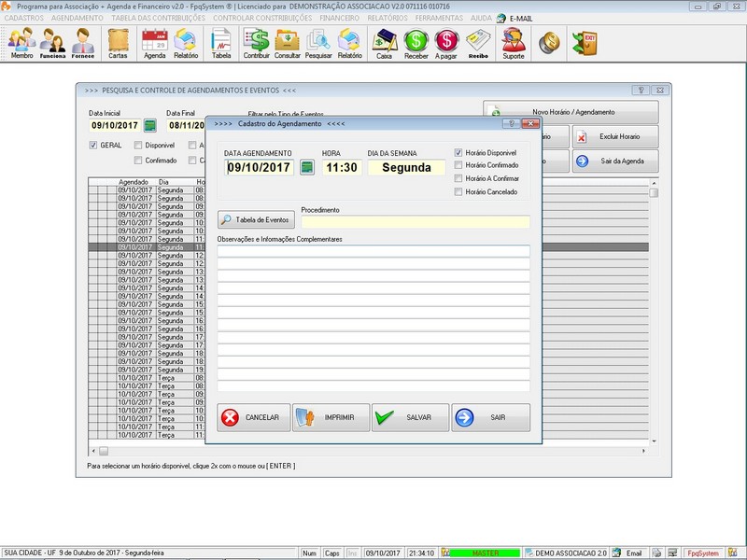Click the Data Inicial date field
The width and height of the screenshot is (747, 560).
(115, 126)
